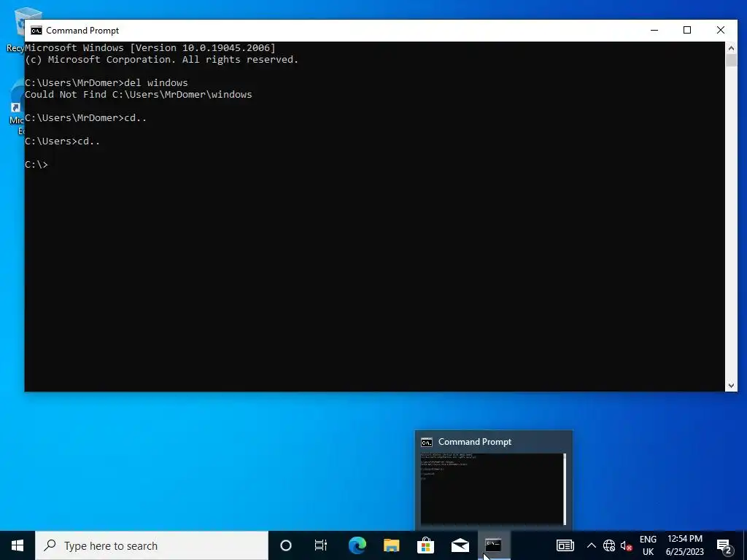The width and height of the screenshot is (747, 560).
Task: Minimize the Command Prompt window
Action: point(654,30)
